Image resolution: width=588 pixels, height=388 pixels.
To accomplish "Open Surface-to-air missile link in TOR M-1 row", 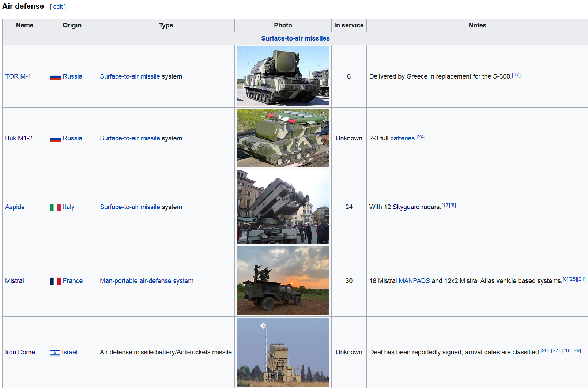I will (x=130, y=76).
